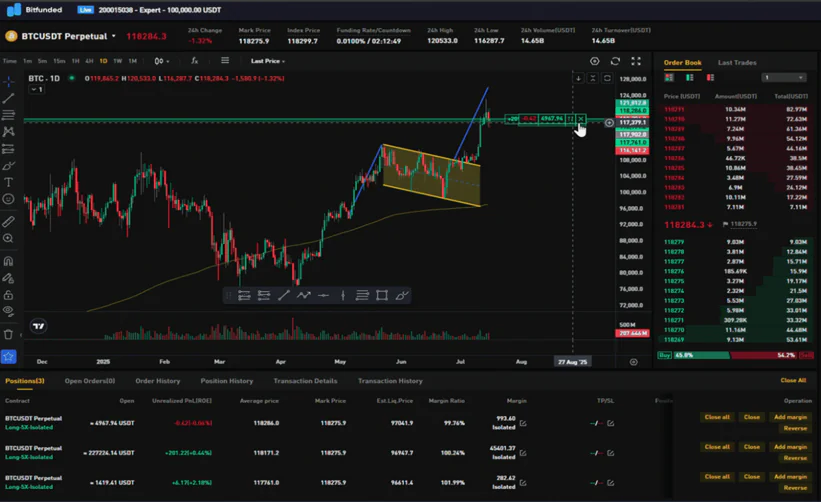The image size is (821, 502).
Task: Click the refresh chart icon
Action: tap(615, 61)
